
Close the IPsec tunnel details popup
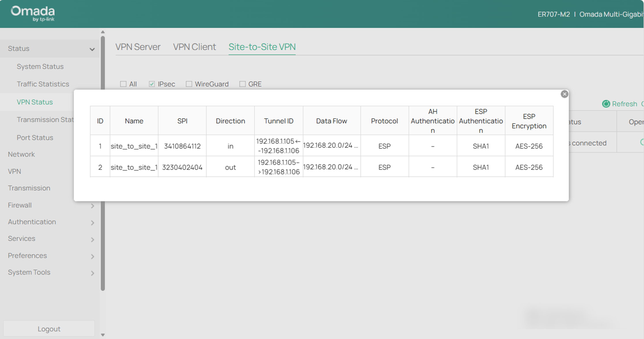[x=565, y=94]
